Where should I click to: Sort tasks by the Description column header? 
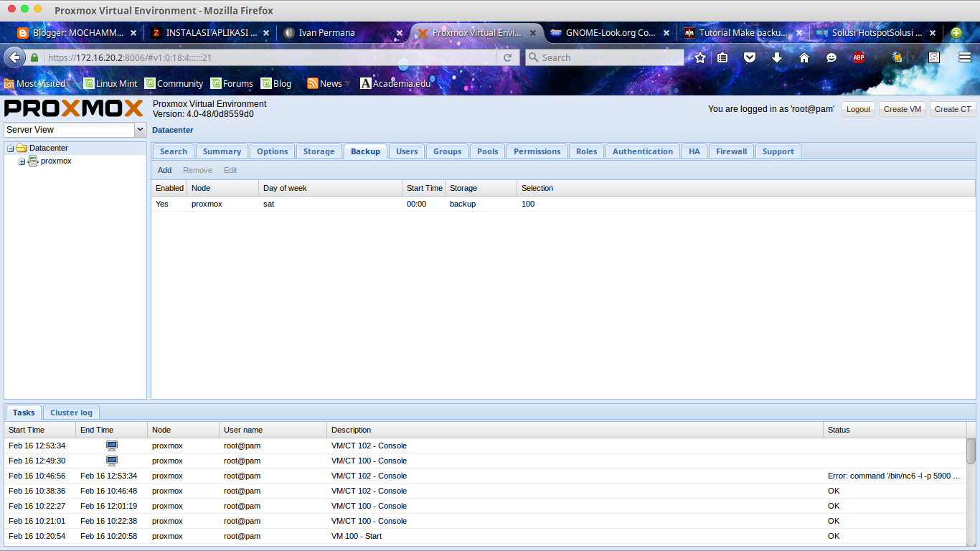(575, 430)
